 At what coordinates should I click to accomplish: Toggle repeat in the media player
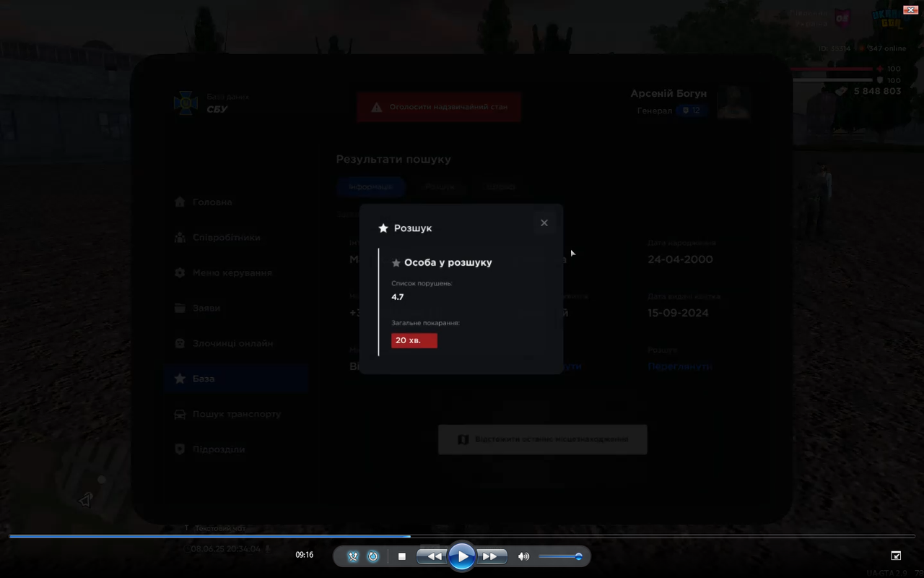point(373,556)
